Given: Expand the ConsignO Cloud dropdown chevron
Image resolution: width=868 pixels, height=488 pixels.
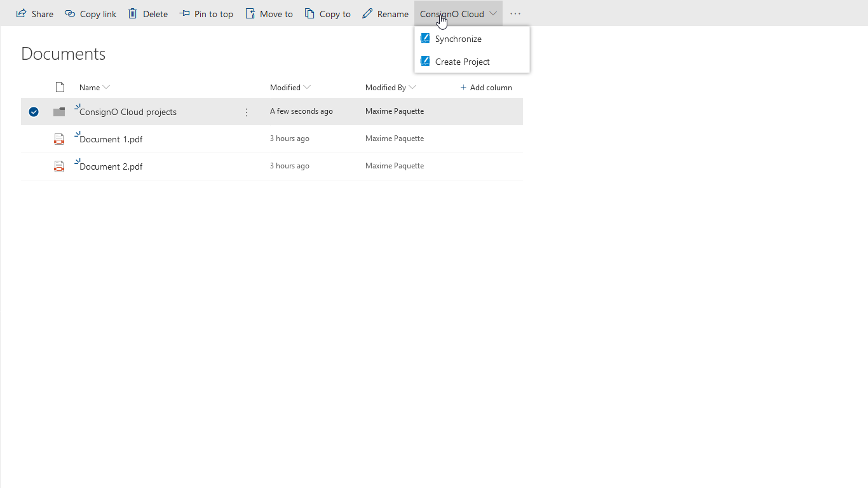Looking at the screenshot, I should point(493,13).
